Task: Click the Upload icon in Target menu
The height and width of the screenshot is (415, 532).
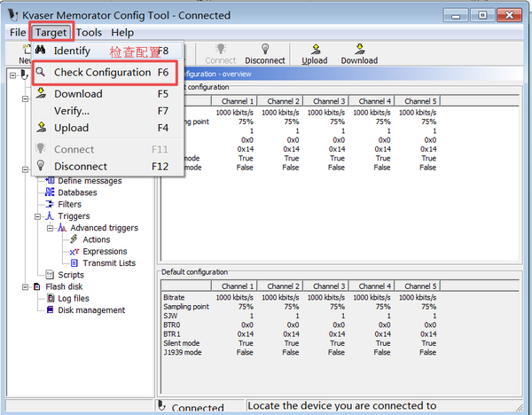Action: pyautogui.click(x=41, y=127)
